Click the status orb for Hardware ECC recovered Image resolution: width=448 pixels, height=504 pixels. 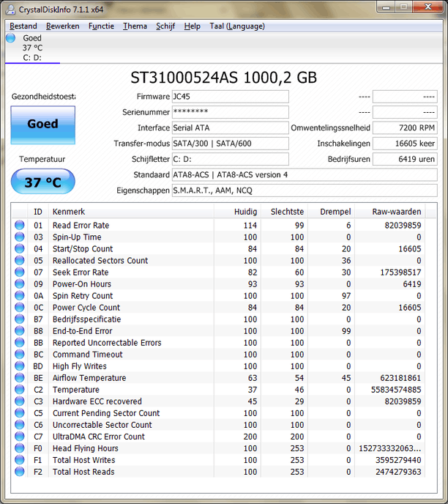(20, 401)
